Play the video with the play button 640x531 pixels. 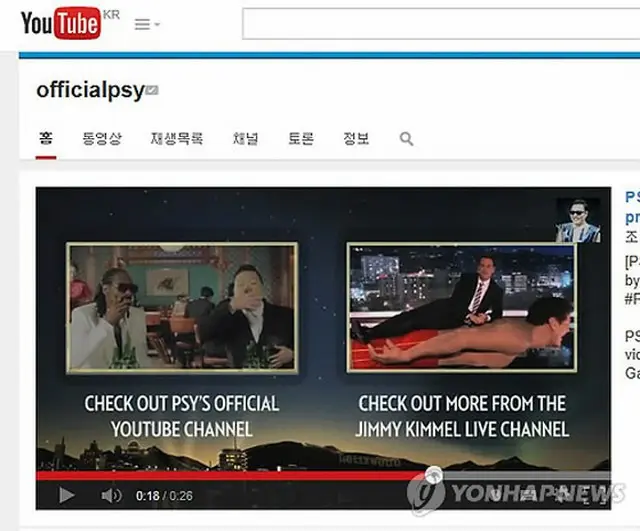click(x=67, y=495)
